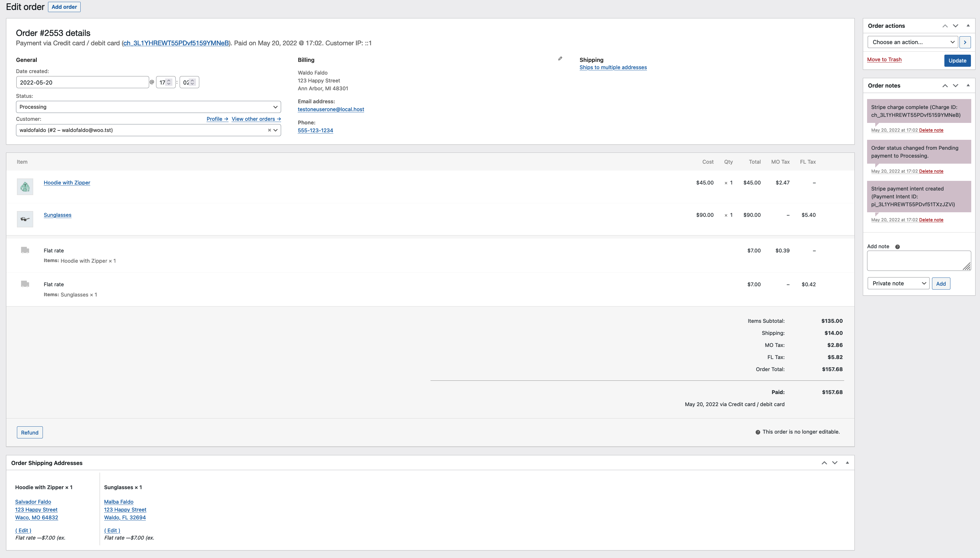The height and width of the screenshot is (558, 980).
Task: Clear the selected customer with the x icon
Action: (x=269, y=130)
